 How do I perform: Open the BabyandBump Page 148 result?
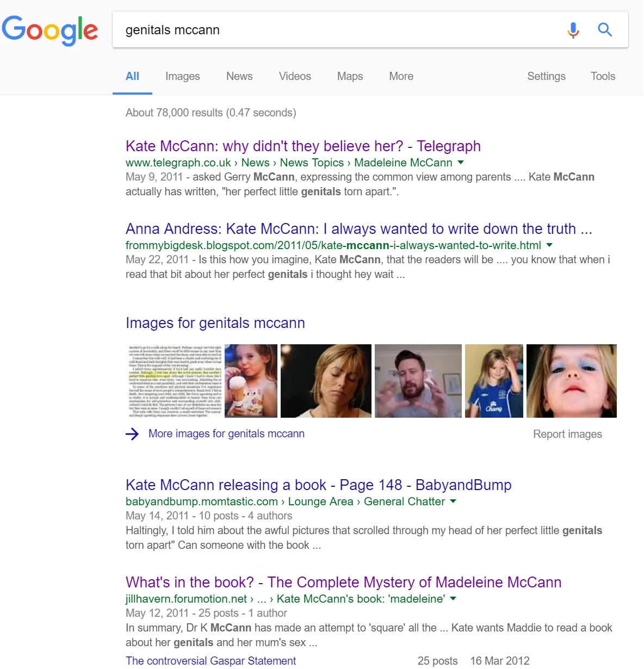click(x=318, y=485)
